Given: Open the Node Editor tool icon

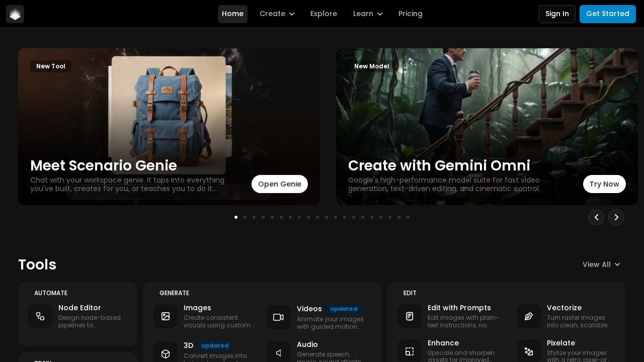Looking at the screenshot, I should pos(40,316).
